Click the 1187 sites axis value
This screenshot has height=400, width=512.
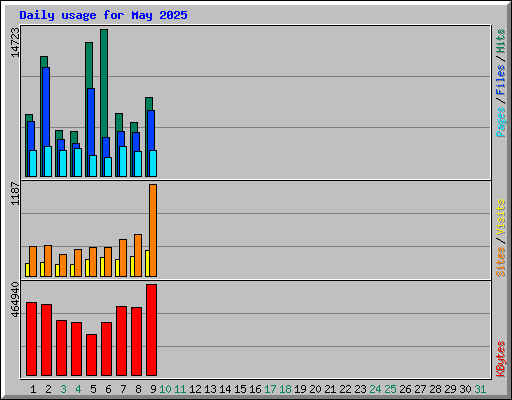pos(15,193)
